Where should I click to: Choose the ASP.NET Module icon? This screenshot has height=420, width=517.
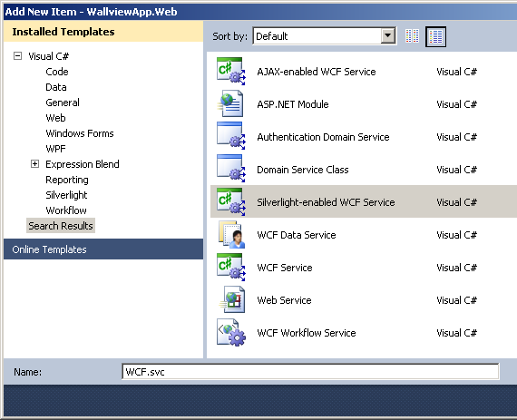click(x=231, y=103)
